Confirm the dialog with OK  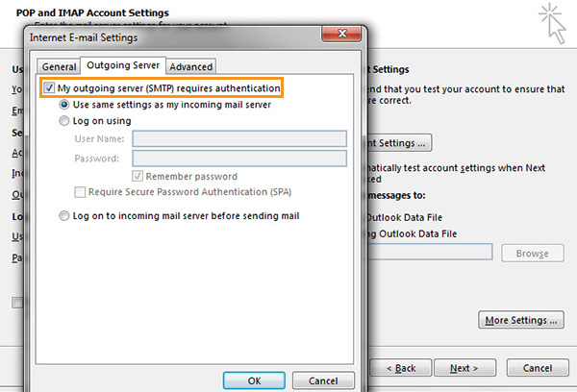click(254, 380)
